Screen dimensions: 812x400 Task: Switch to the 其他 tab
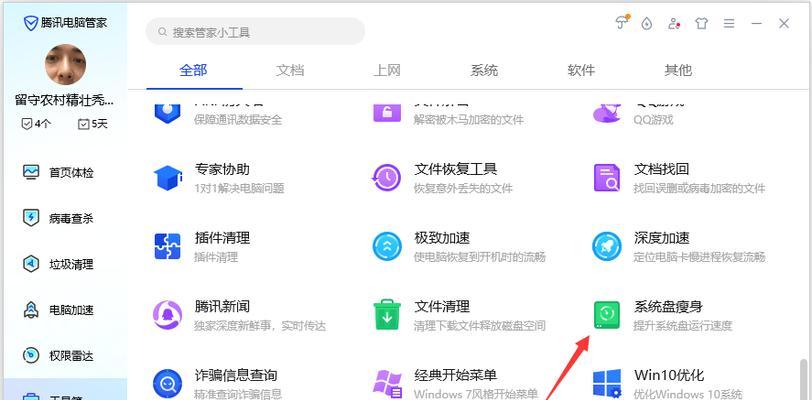click(678, 70)
